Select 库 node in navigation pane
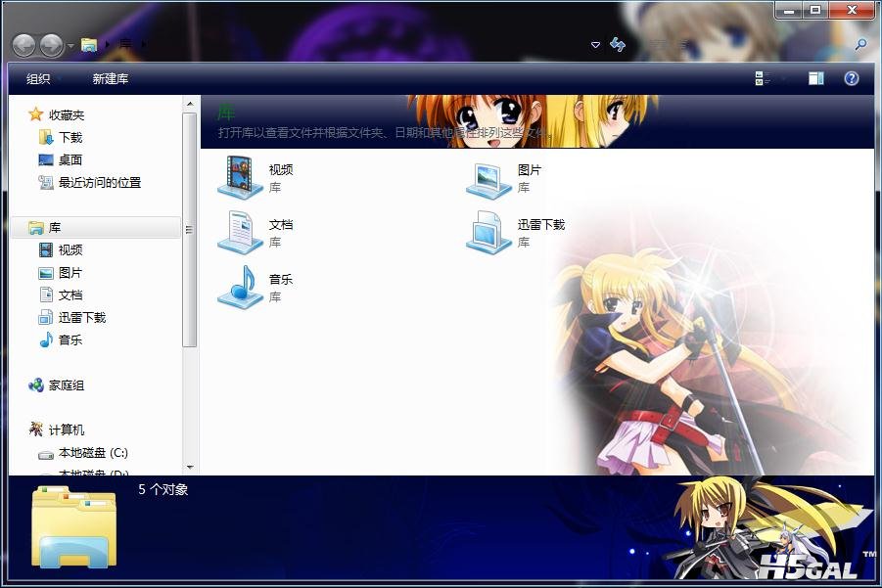 [96, 227]
